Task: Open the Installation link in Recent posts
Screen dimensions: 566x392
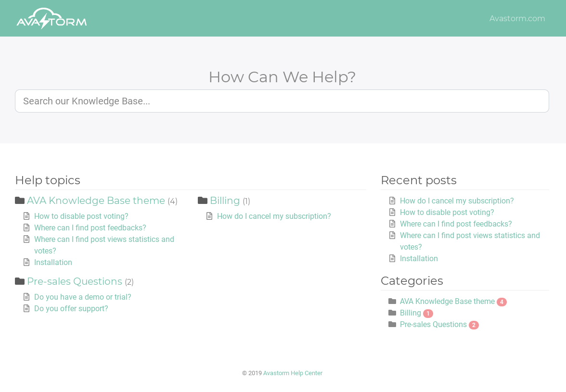Action: tap(419, 258)
